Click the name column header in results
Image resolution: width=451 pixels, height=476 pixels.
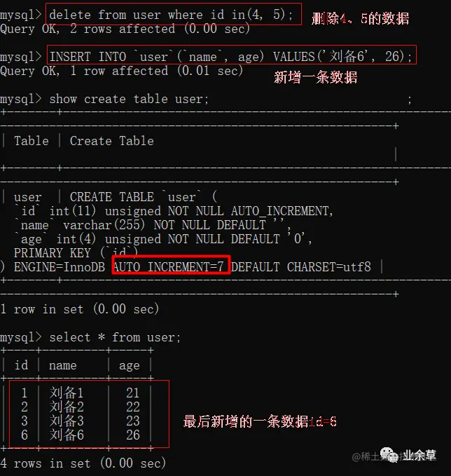click(x=63, y=365)
